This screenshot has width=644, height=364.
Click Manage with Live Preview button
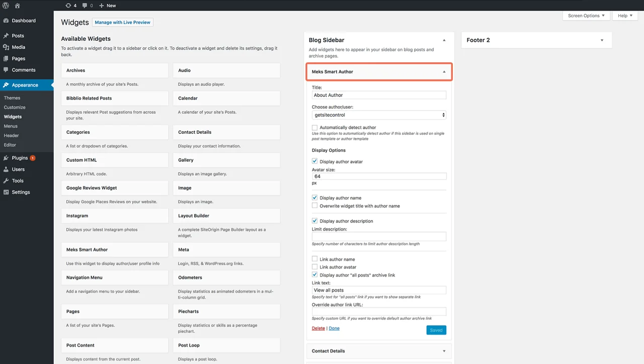point(123,23)
